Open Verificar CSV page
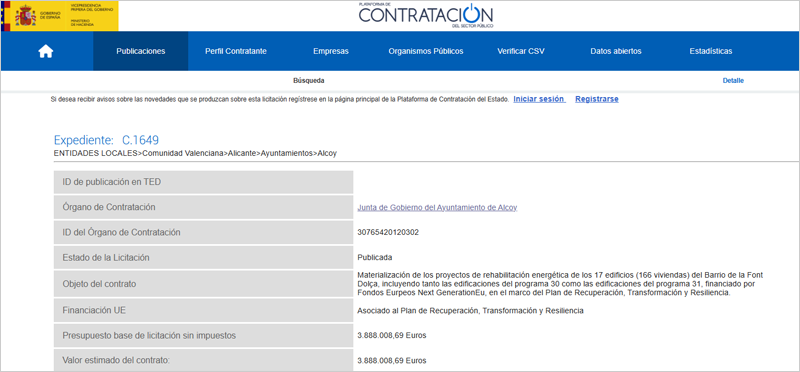The height and width of the screenshot is (372, 800). coord(520,51)
